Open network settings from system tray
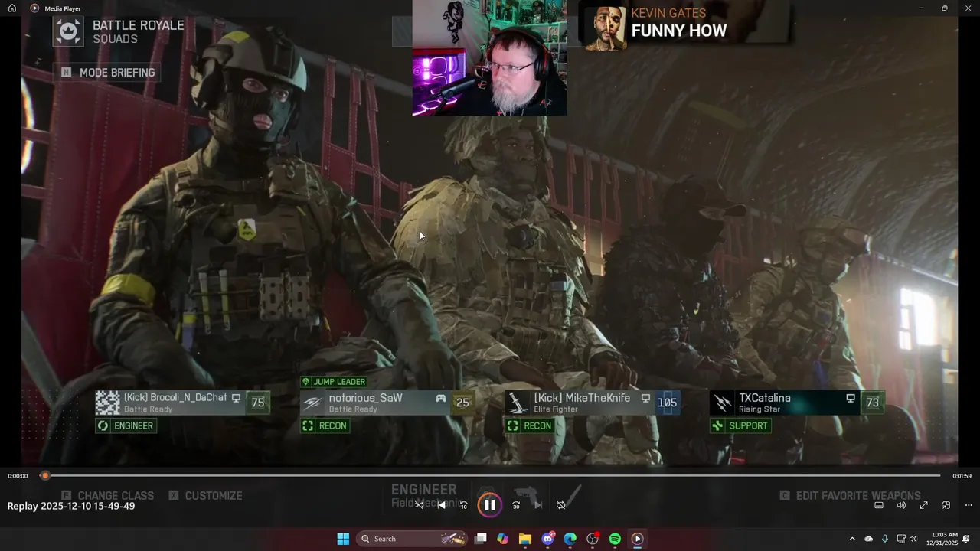Viewport: 980px width, 551px height. 901,539
